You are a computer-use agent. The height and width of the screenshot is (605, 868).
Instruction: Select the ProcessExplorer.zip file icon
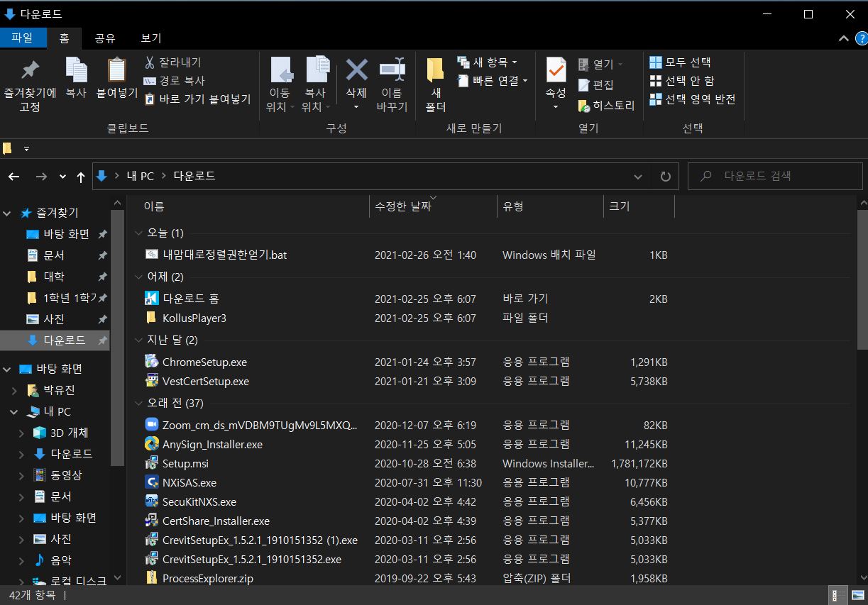tap(151, 578)
